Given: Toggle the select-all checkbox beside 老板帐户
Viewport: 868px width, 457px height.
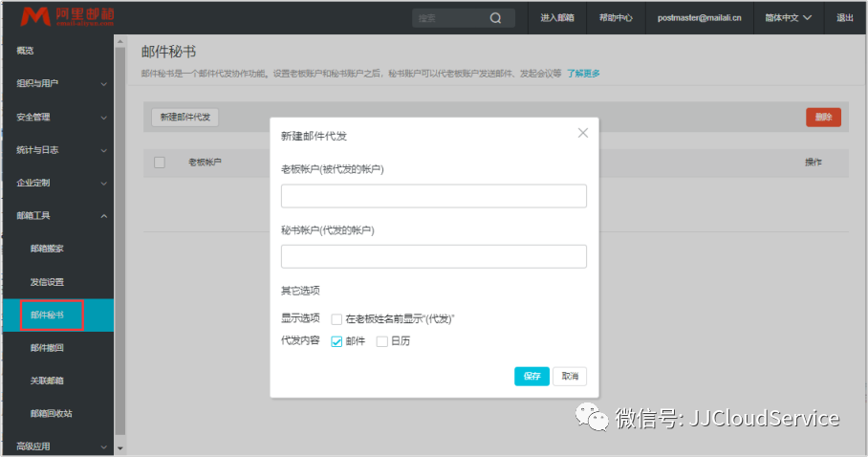Looking at the screenshot, I should (x=160, y=163).
